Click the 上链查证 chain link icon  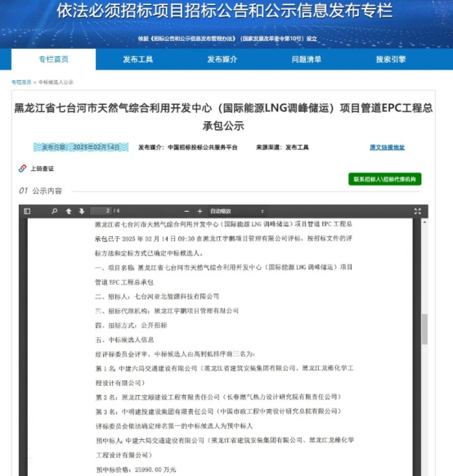click(22, 168)
